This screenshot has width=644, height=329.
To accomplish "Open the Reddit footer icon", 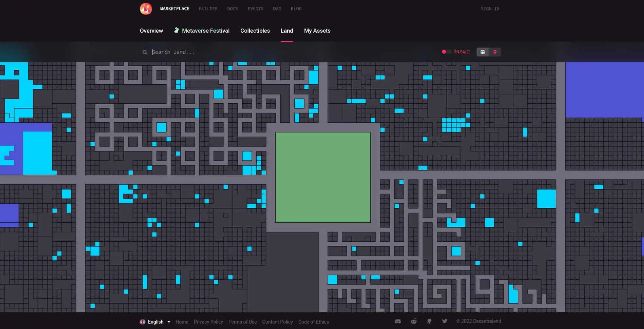I will (x=413, y=321).
